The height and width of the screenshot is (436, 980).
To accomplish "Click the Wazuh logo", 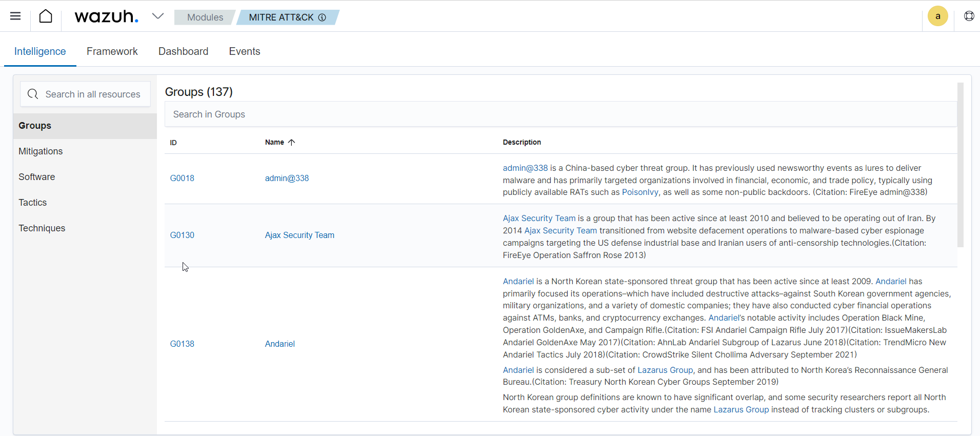I will pos(106,16).
